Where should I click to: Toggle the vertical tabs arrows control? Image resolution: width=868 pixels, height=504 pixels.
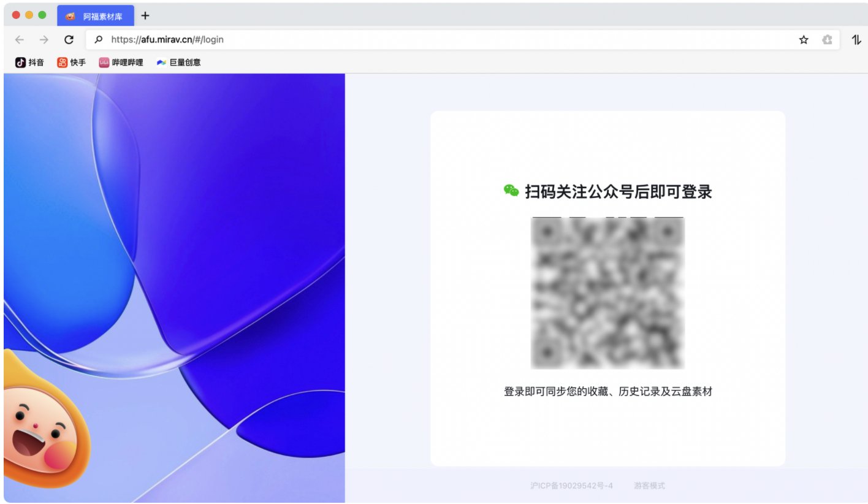(856, 39)
